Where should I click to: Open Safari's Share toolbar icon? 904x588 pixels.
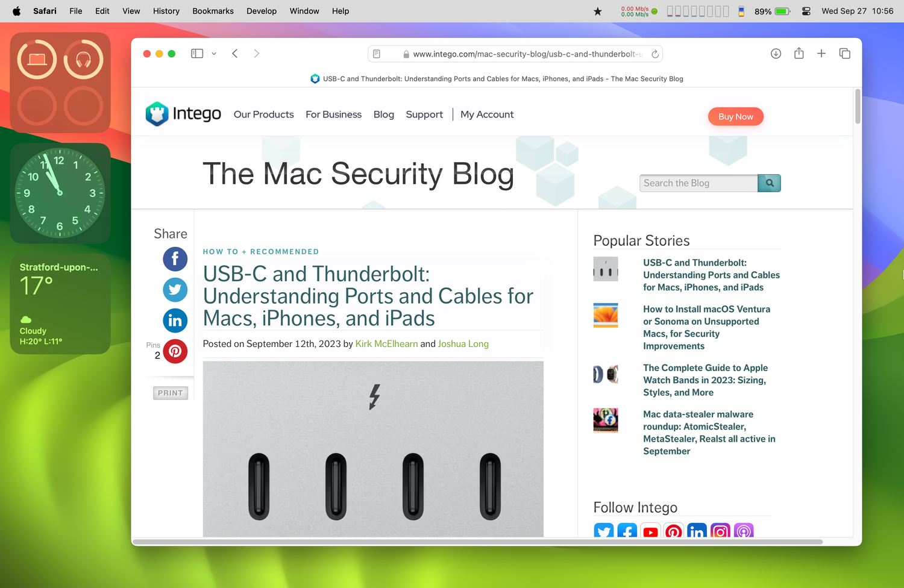point(799,54)
